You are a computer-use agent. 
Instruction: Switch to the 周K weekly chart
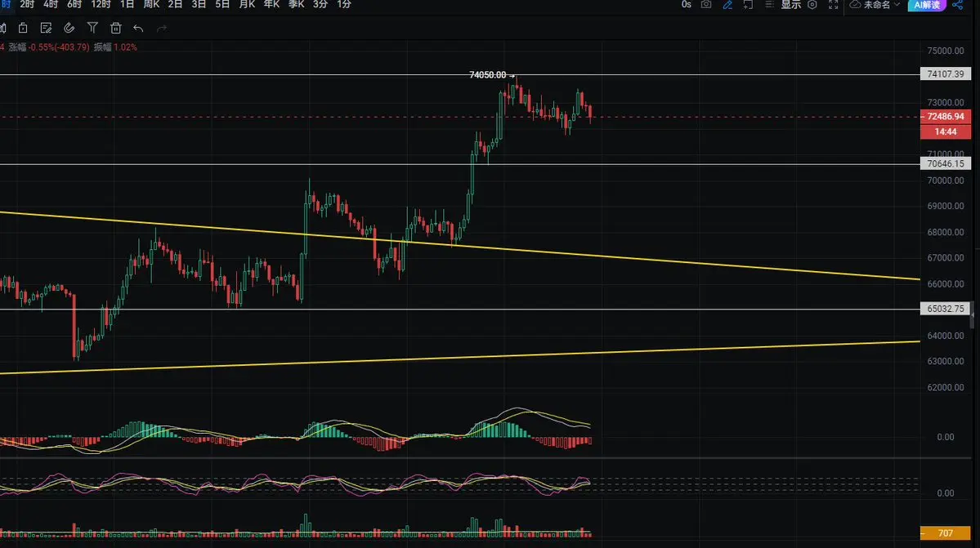tap(151, 4)
